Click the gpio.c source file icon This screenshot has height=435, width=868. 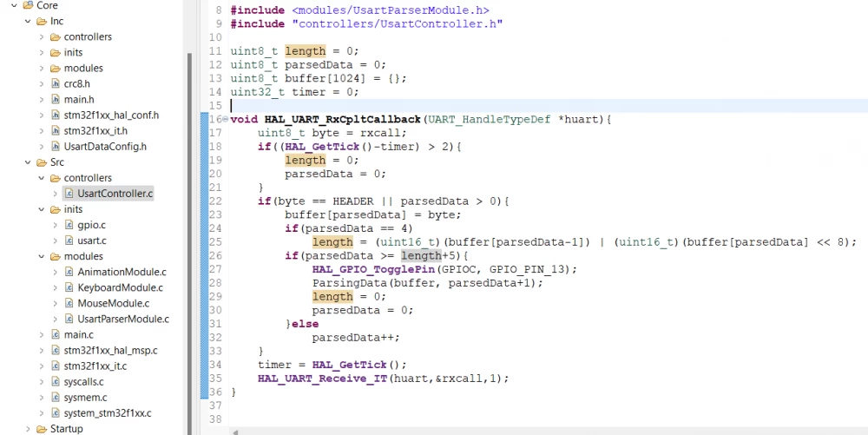[69, 225]
